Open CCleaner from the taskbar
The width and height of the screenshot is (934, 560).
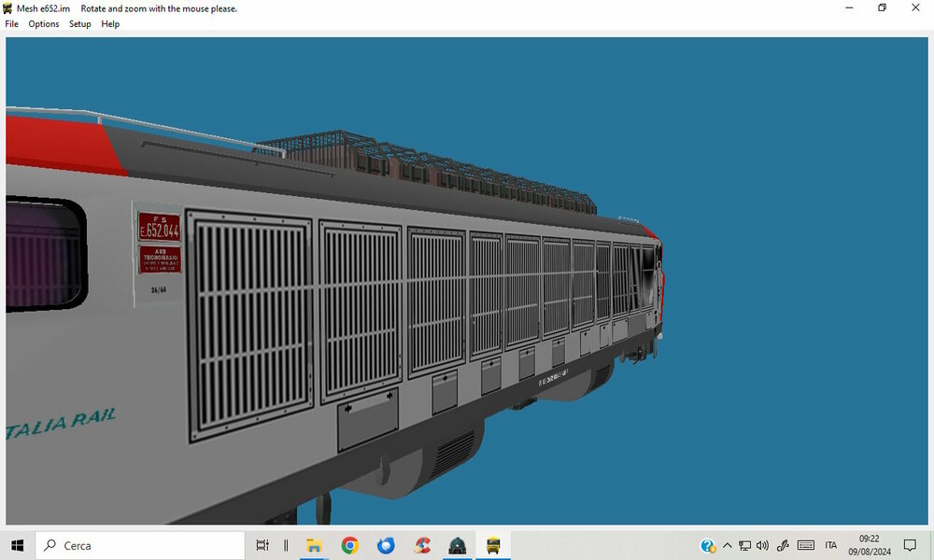422,545
